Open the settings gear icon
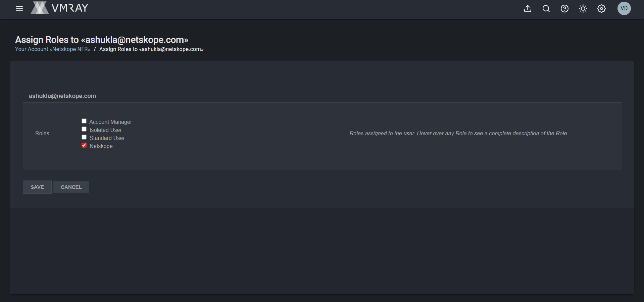This screenshot has width=644, height=302. [601, 9]
